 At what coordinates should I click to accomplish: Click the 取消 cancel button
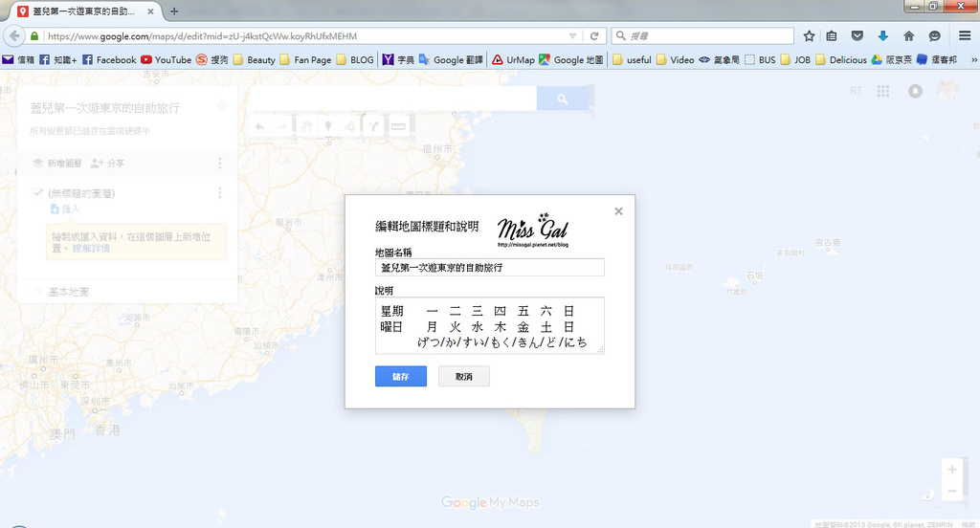[x=464, y=376]
